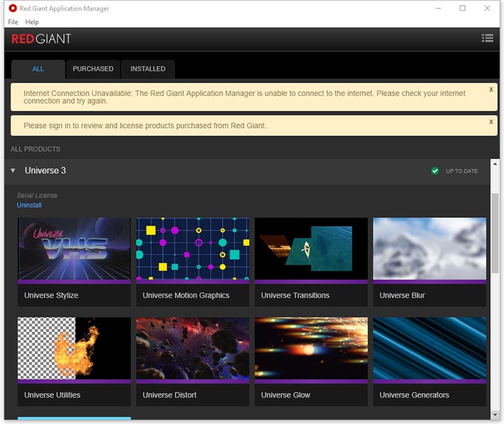Switch to the ALL tab
Screen dimensions: 504x424
click(x=38, y=69)
